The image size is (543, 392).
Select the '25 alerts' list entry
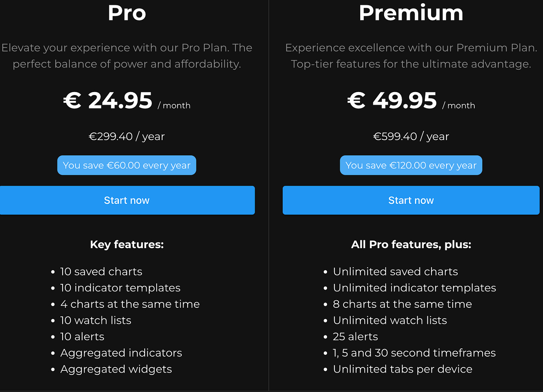pyautogui.click(x=355, y=336)
